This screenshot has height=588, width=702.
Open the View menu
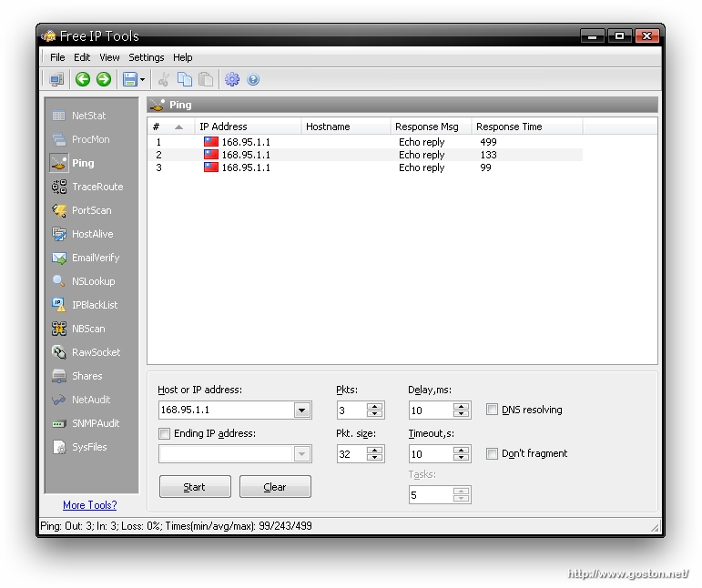(x=109, y=57)
